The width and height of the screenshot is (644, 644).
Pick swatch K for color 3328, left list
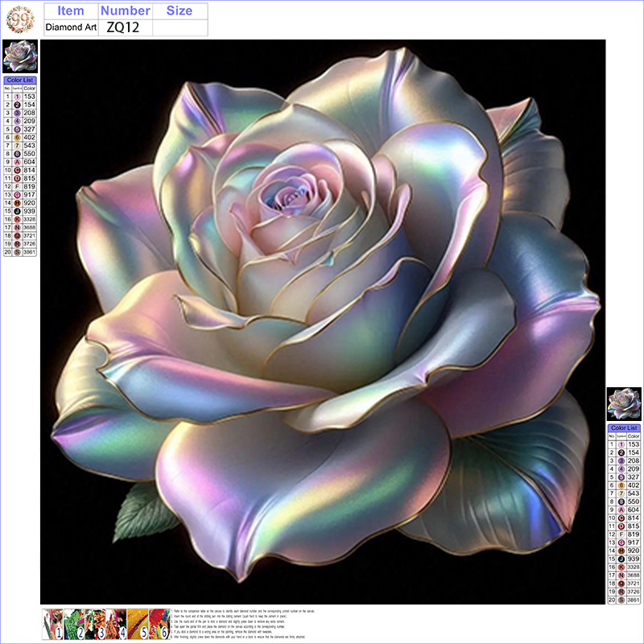17,219
